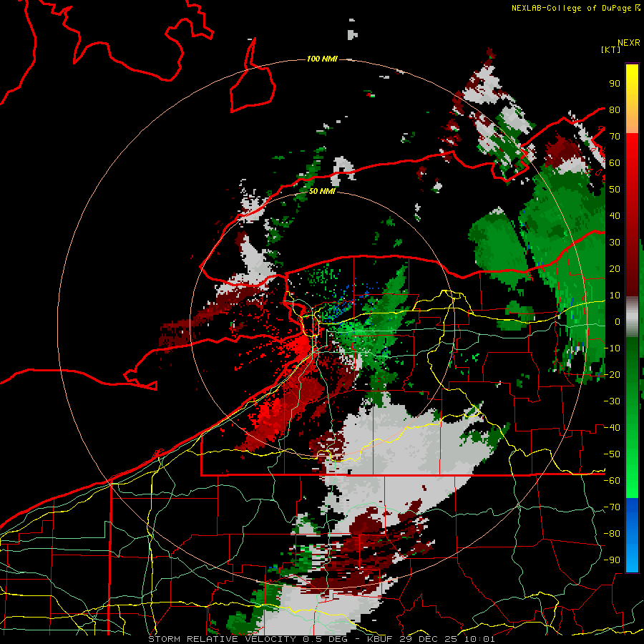Click the -10 value on the velocity scale
644x644 pixels.
point(612,348)
